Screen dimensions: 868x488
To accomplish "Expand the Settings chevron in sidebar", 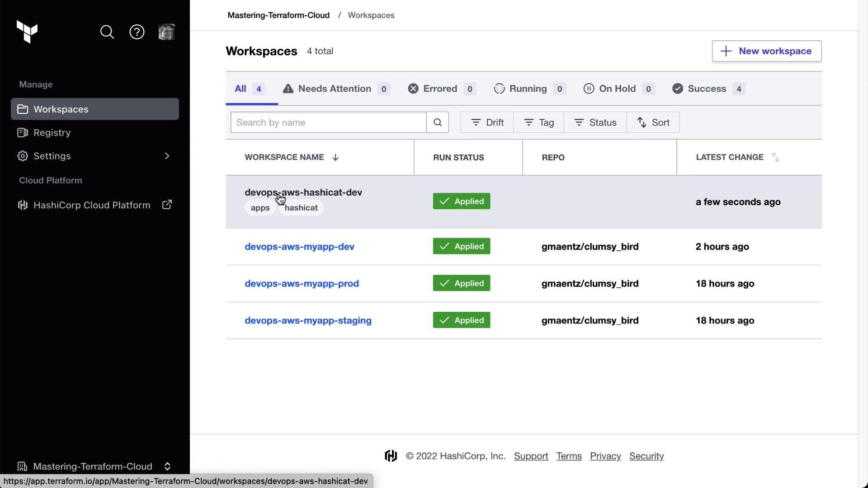I will tap(167, 156).
